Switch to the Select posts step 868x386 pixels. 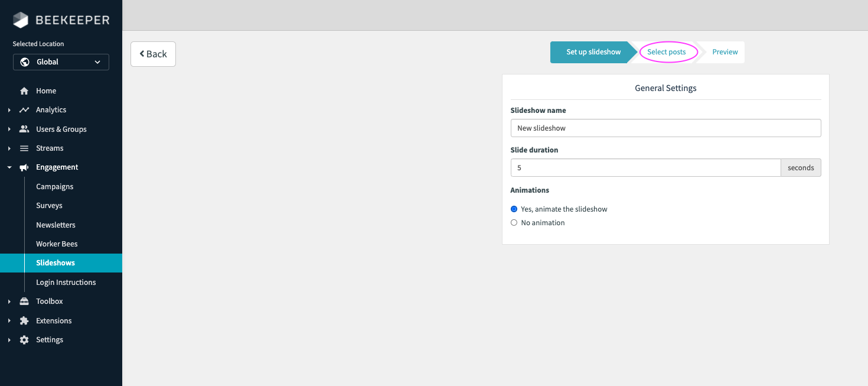(668, 52)
